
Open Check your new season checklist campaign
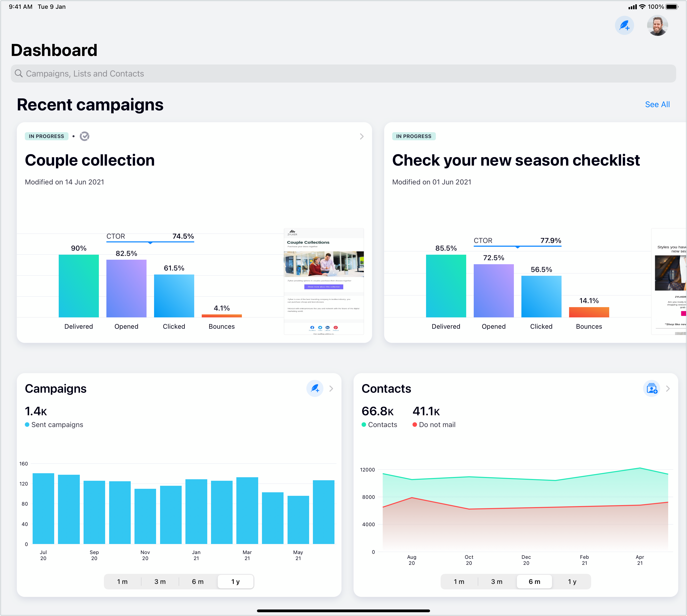pyautogui.click(x=515, y=160)
